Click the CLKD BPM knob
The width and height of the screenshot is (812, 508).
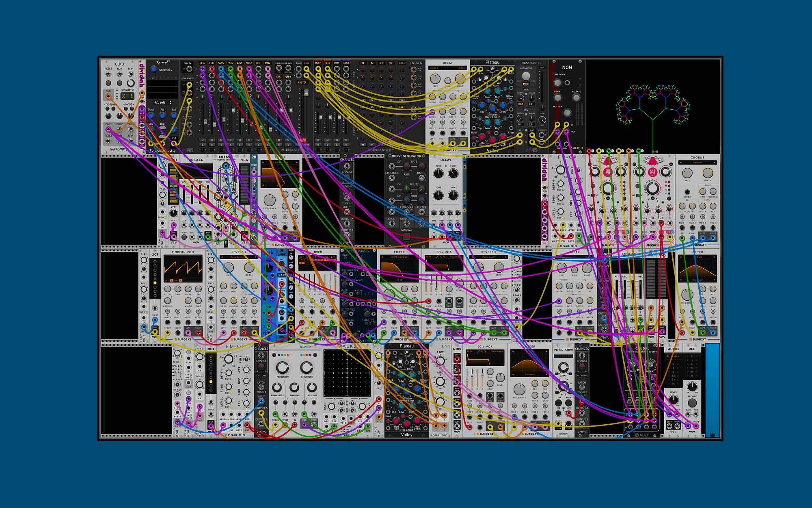pyautogui.click(x=131, y=83)
